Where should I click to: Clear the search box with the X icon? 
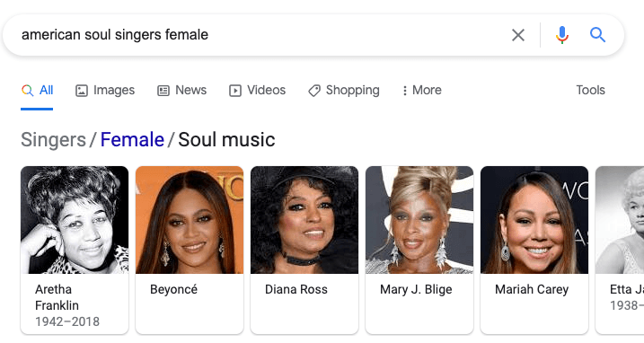coord(518,35)
